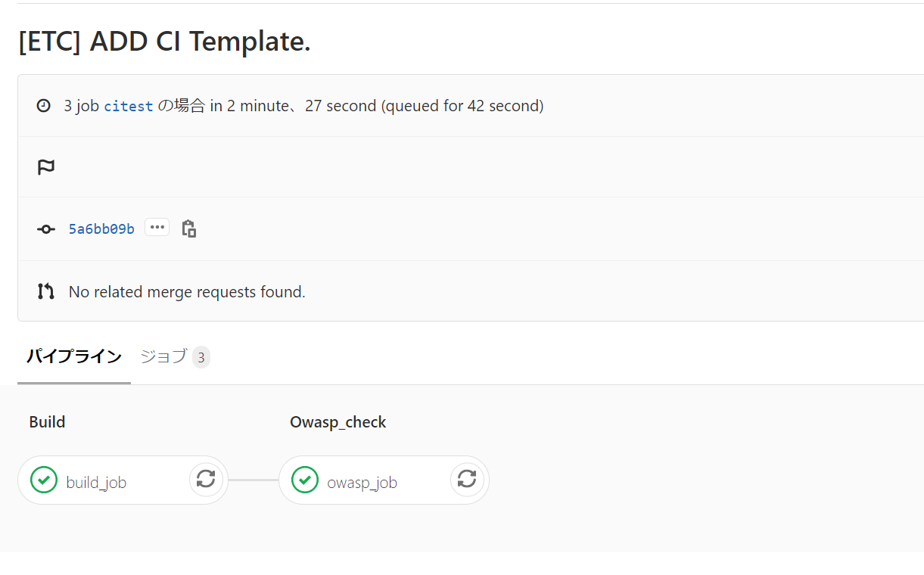Expand the commit message with the ellipsis button

(157, 227)
